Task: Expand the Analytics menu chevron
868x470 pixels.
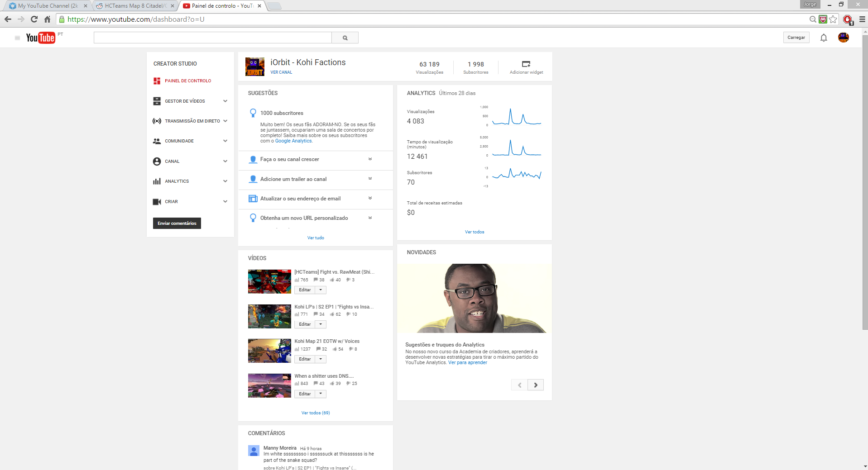Action: pos(225,181)
